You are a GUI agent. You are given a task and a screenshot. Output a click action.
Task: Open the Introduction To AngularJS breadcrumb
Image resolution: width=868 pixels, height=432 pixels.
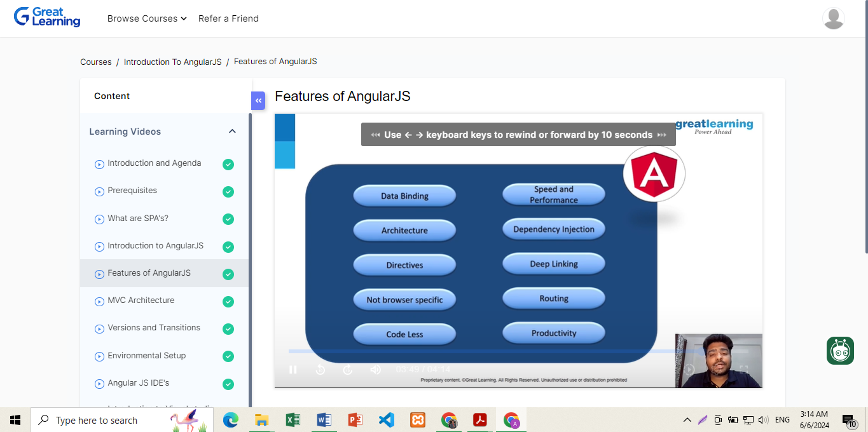coord(172,62)
